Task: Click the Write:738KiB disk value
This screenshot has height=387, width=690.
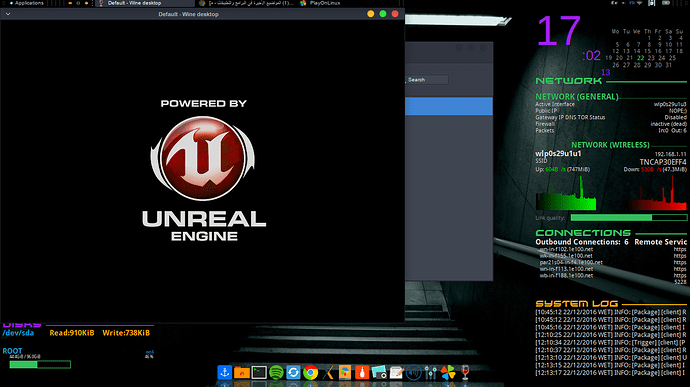Action: coord(126,333)
